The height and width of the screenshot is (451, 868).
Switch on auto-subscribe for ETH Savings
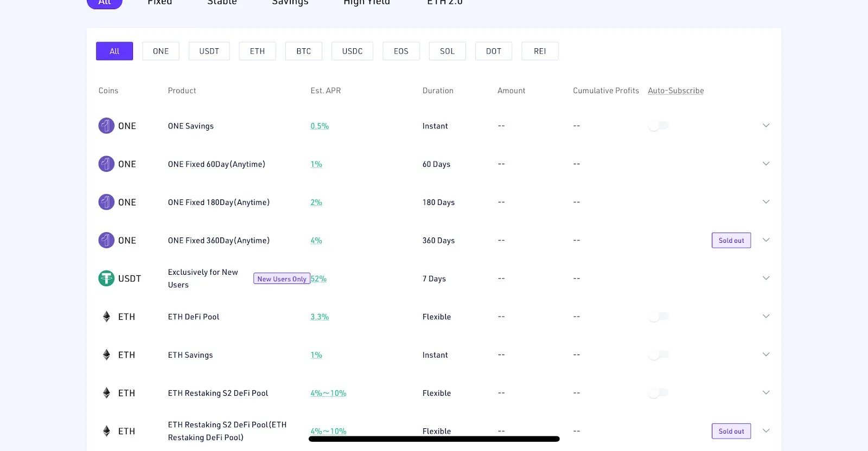click(x=659, y=355)
